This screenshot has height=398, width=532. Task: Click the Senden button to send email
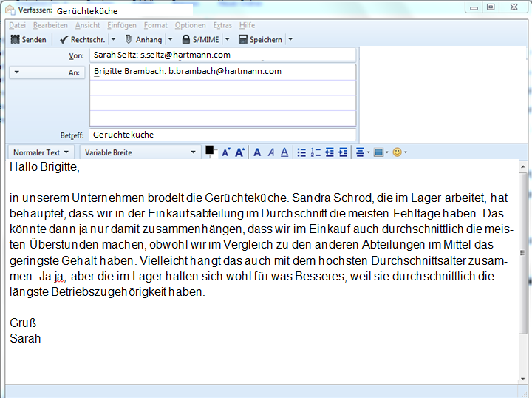[28, 39]
